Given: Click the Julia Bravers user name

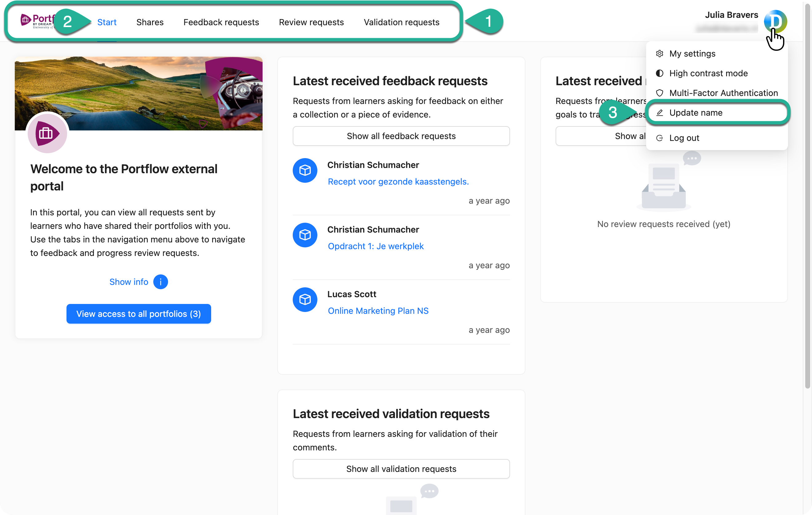Looking at the screenshot, I should [x=731, y=15].
